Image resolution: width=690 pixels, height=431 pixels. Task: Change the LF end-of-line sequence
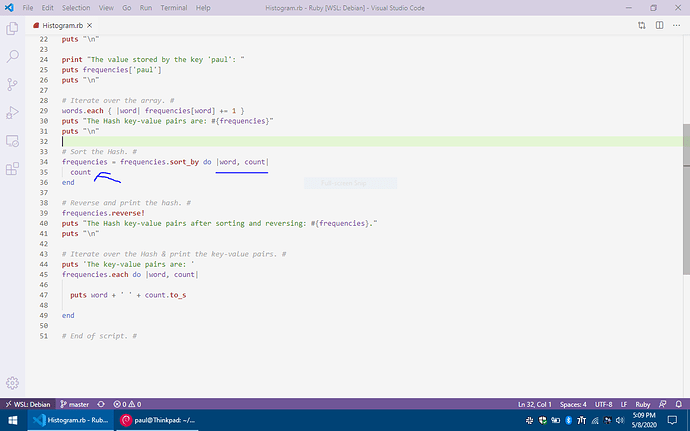[x=624, y=404]
